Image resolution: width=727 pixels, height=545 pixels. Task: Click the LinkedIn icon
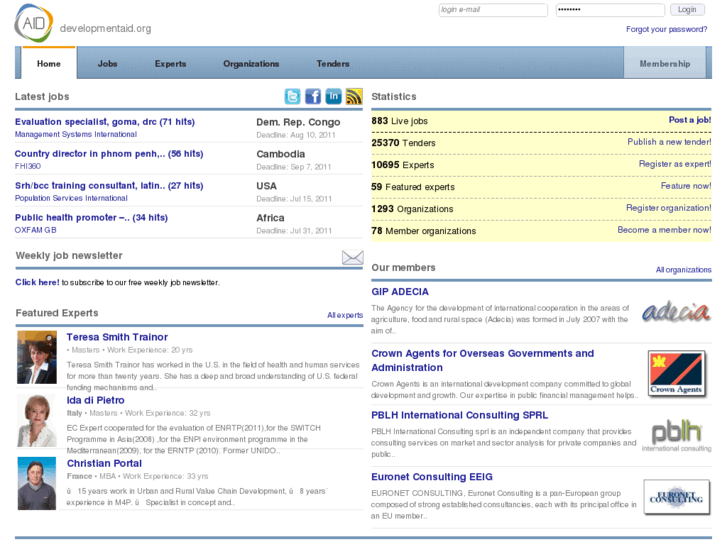pos(334,97)
